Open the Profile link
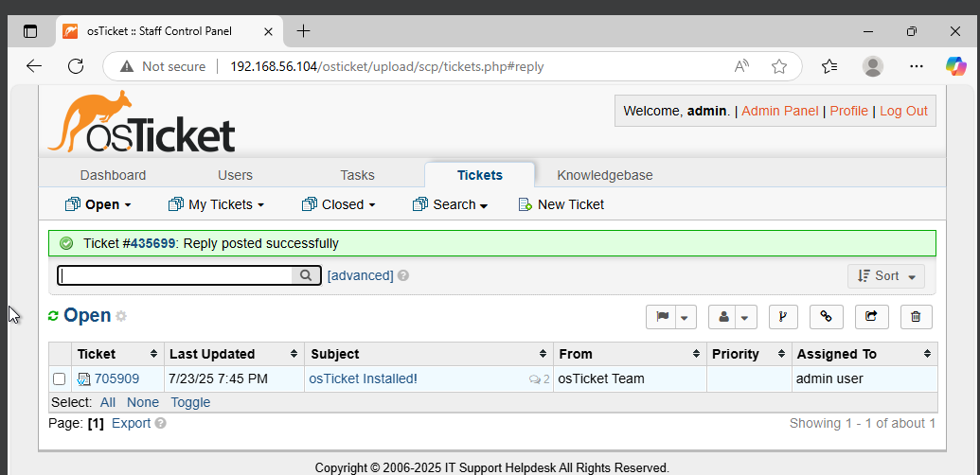The width and height of the screenshot is (980, 475). (848, 111)
